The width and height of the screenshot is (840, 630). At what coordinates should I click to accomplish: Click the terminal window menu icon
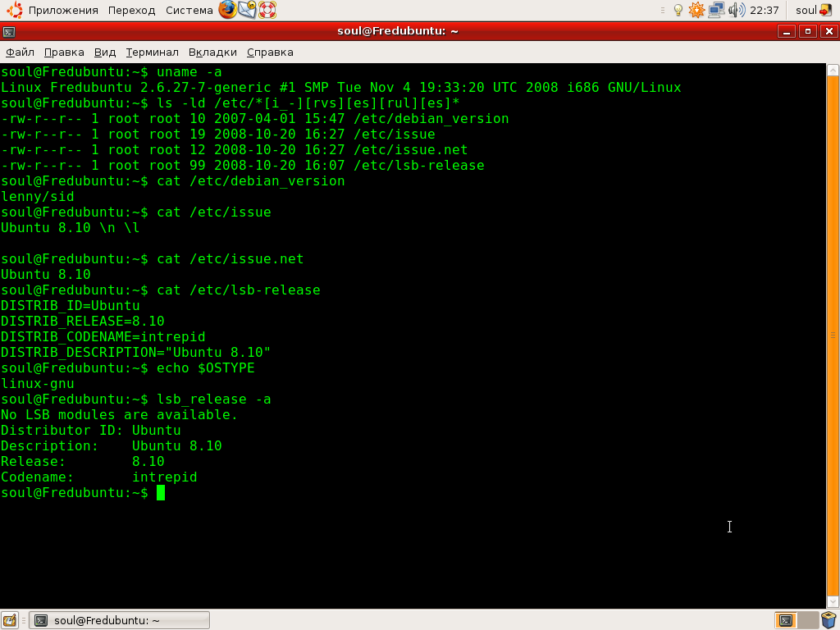9,32
